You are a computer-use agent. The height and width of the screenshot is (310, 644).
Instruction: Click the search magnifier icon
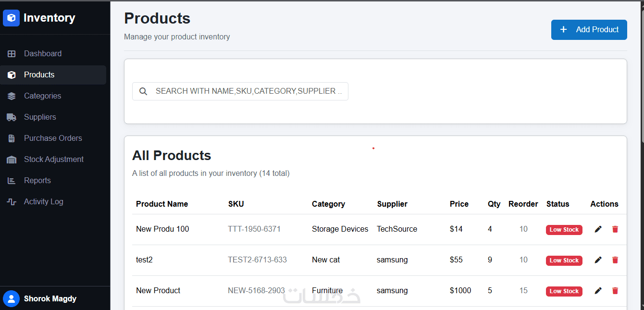point(143,91)
